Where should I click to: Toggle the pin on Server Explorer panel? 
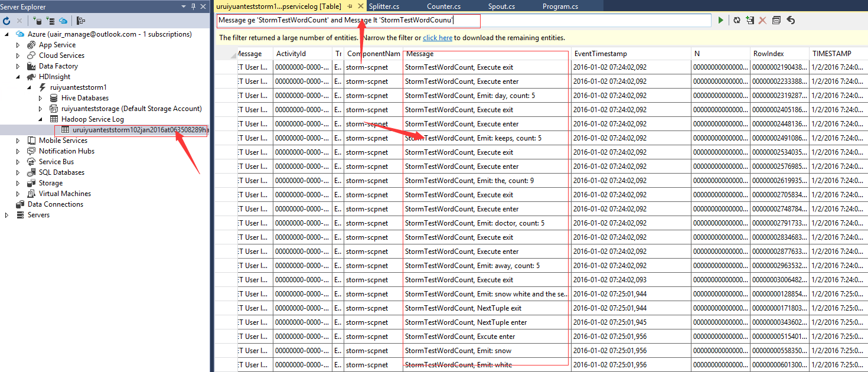point(193,6)
